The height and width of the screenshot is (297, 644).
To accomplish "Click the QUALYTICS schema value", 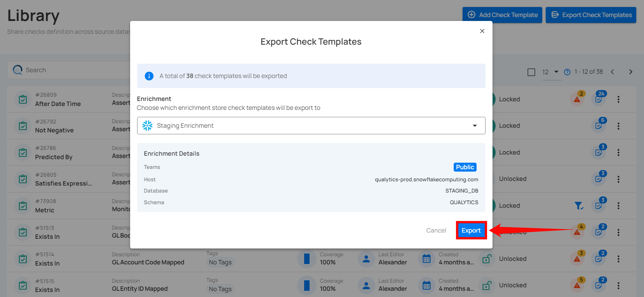I will (464, 202).
